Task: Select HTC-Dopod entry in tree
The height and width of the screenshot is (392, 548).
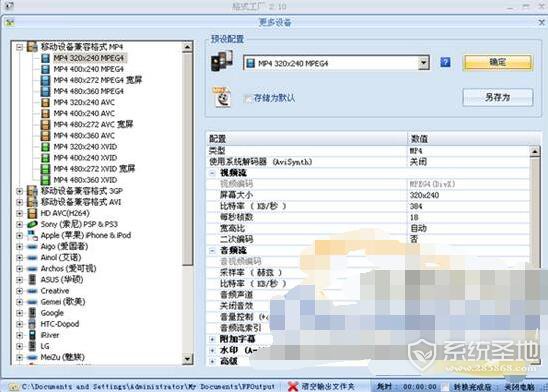Action: [x=60, y=324]
